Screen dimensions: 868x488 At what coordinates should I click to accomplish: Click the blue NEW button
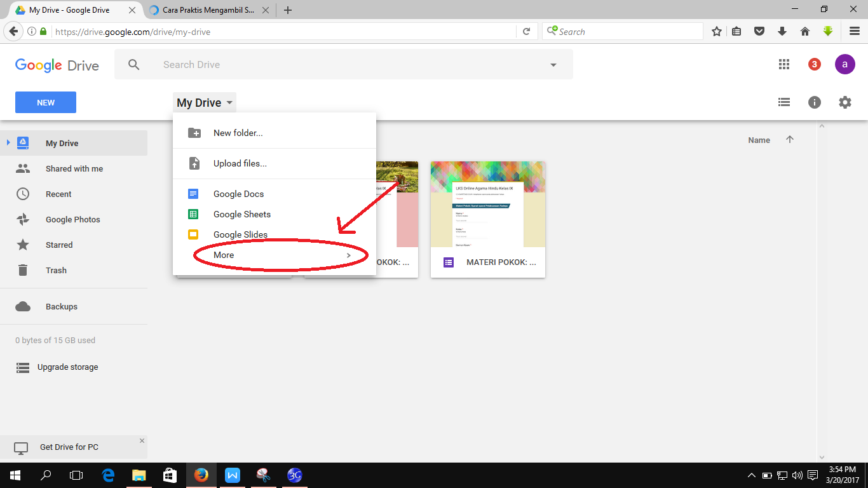[x=46, y=102]
